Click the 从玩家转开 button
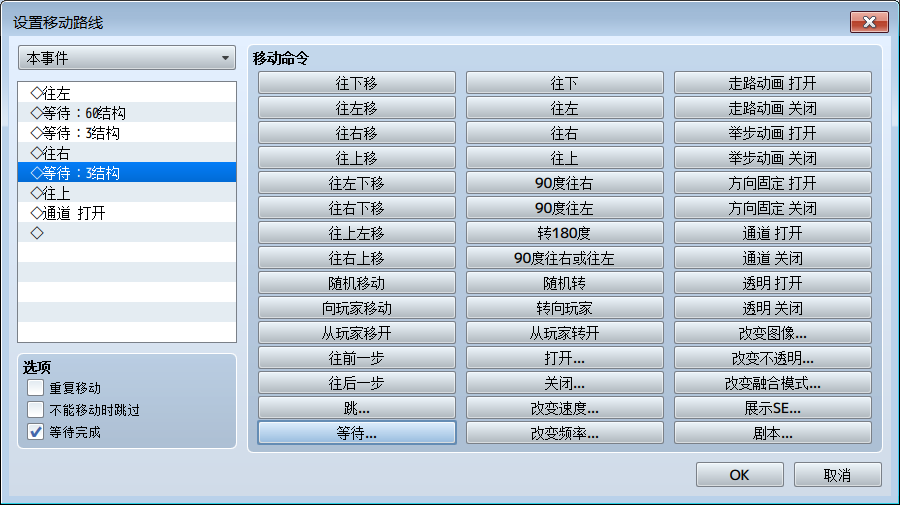This screenshot has width=900, height=505. (564, 333)
